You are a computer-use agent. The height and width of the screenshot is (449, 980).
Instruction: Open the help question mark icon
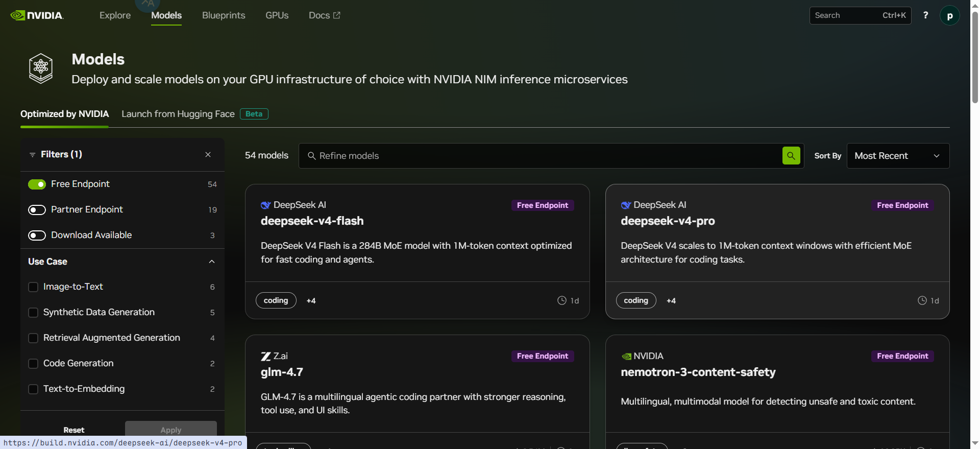925,15
